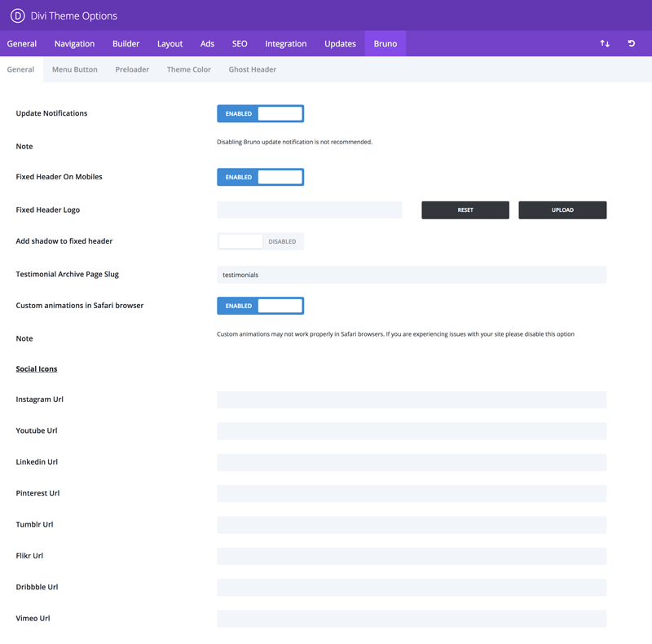Click the Youtube Url input field
The width and height of the screenshot is (652, 644).
pyautogui.click(x=412, y=431)
